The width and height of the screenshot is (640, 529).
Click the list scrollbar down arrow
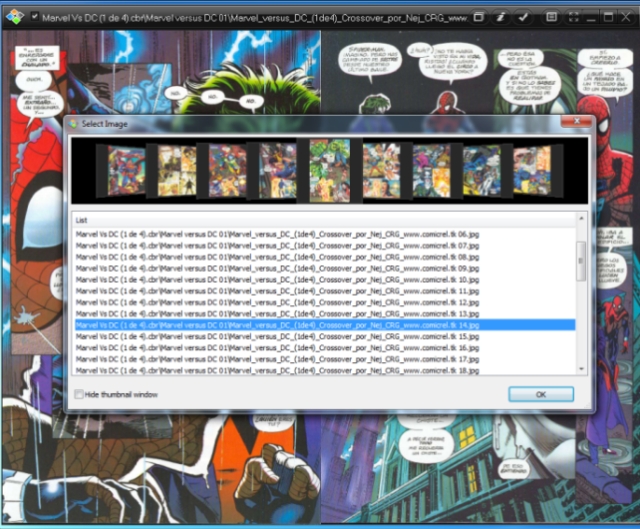pyautogui.click(x=581, y=369)
